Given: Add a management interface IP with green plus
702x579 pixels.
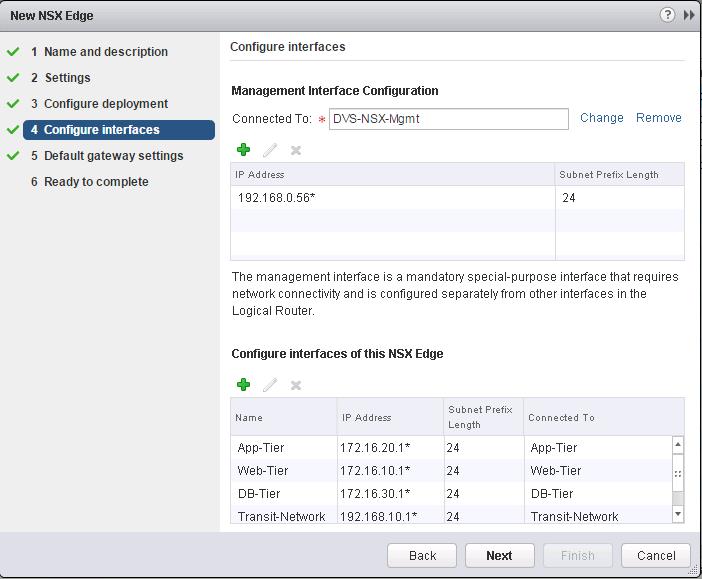Looking at the screenshot, I should coord(244,150).
